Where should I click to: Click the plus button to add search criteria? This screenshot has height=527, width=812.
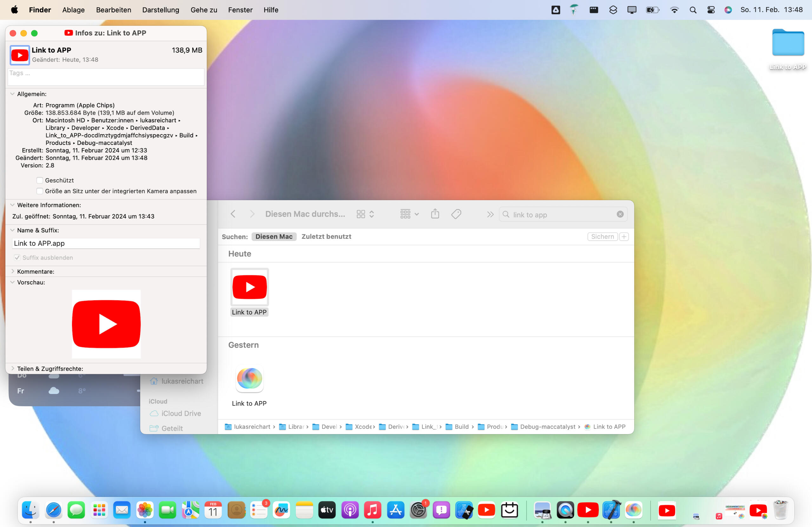[x=624, y=236]
